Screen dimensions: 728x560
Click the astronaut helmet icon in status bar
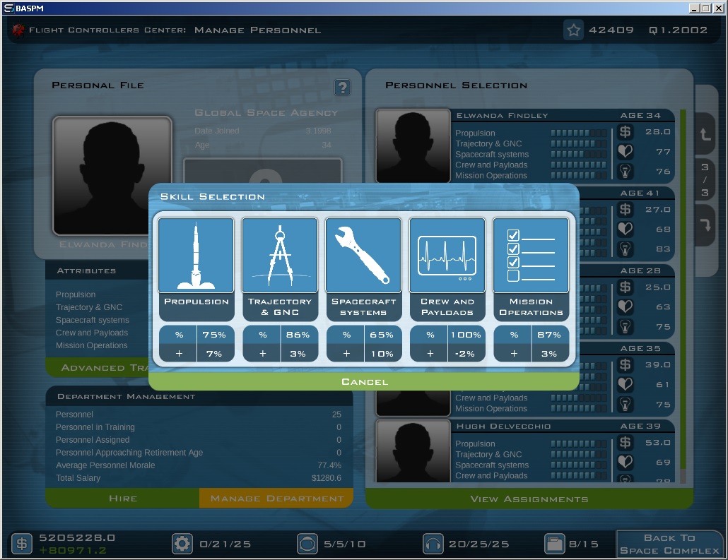(307, 543)
